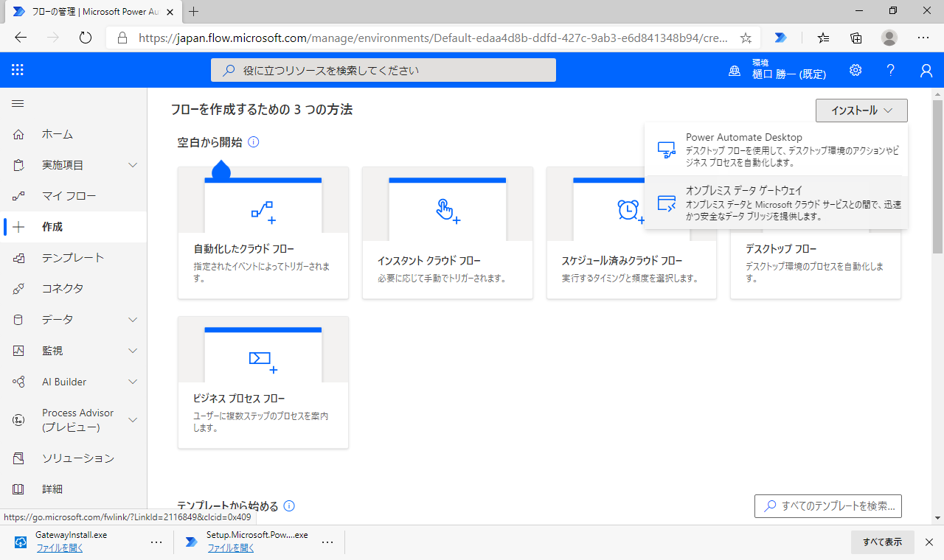Screen dimensions: 944x560
Task: Add this page to favorites star
Action: (x=746, y=38)
